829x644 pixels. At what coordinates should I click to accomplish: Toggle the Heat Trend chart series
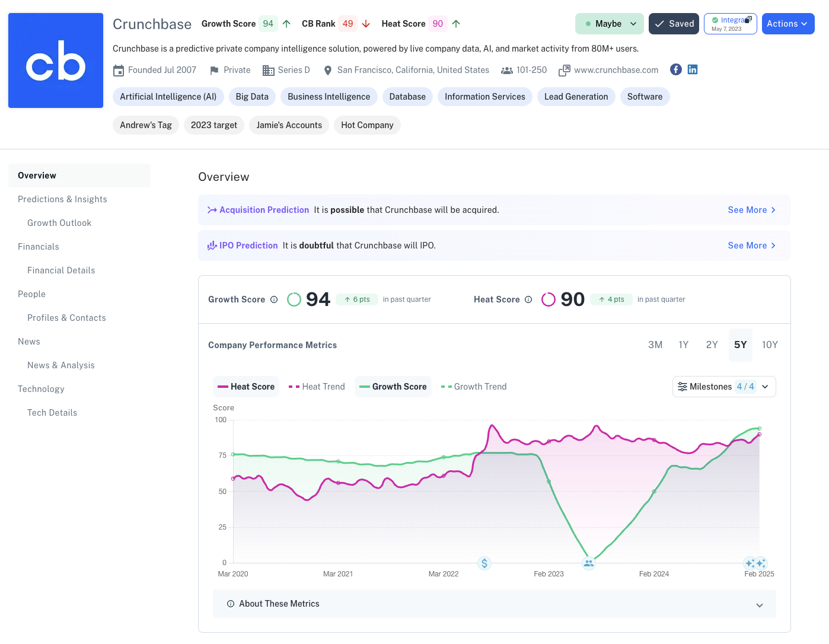click(317, 387)
